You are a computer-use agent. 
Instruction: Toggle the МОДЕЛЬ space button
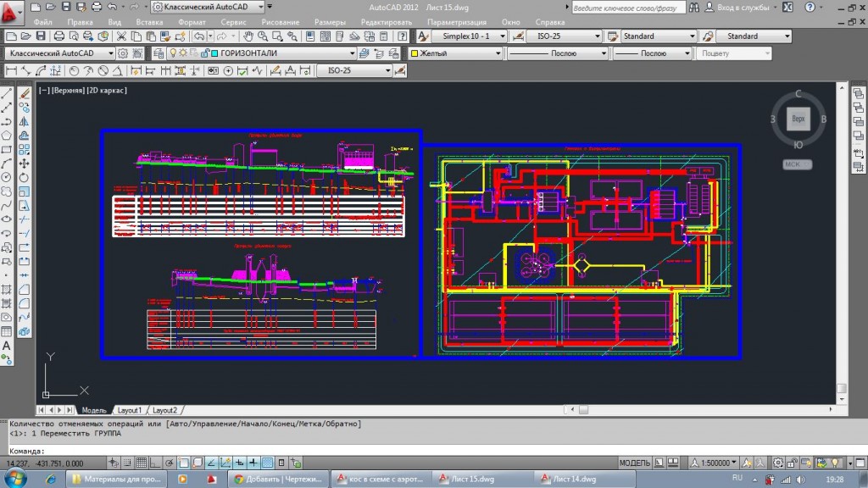click(634, 463)
